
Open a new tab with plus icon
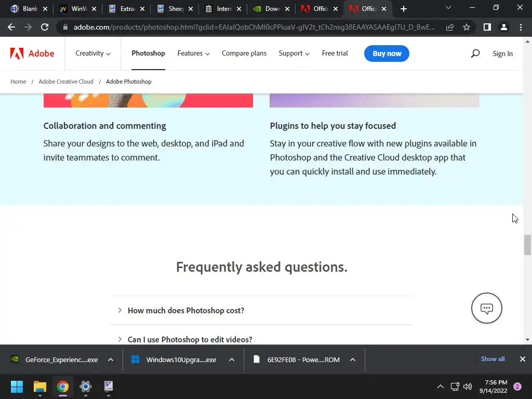point(403,9)
